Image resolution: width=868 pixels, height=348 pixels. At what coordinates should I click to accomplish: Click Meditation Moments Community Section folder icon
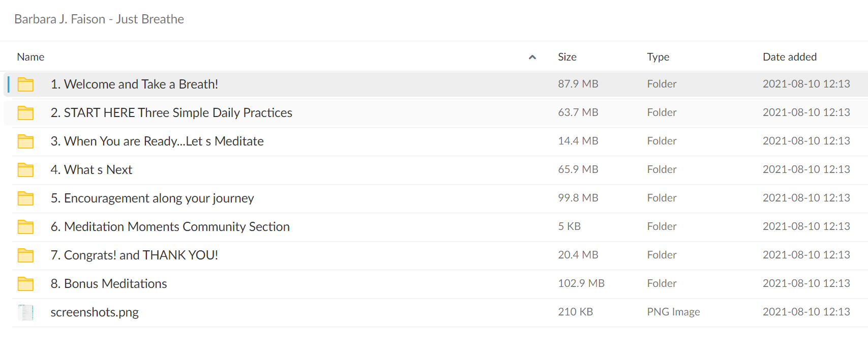point(25,227)
